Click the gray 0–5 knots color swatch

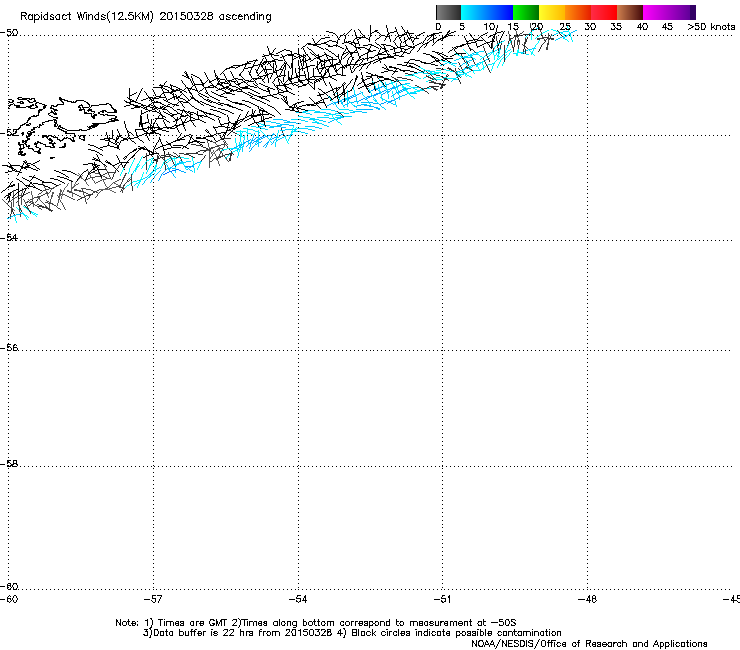coord(448,12)
